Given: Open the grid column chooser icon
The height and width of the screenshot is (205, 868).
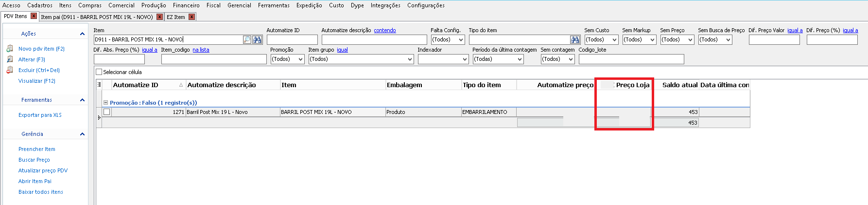Looking at the screenshot, I should 99,85.
